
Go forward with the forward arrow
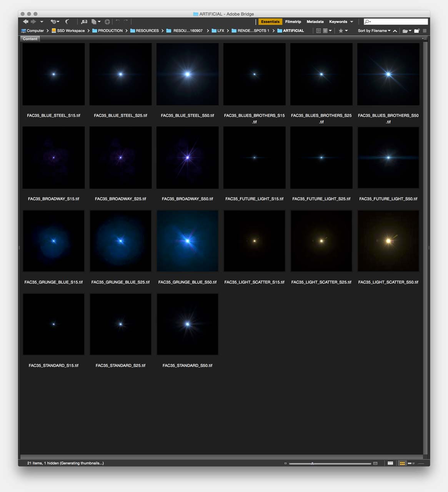click(x=33, y=22)
